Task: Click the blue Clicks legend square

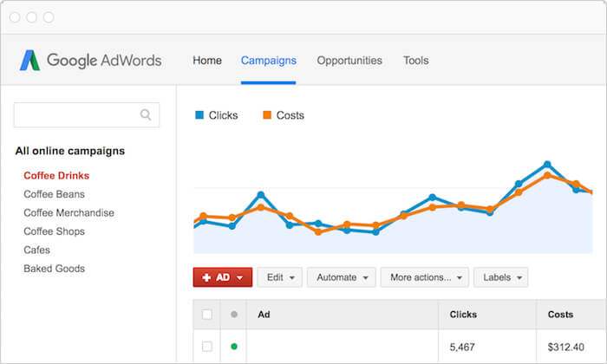Action: [x=199, y=115]
